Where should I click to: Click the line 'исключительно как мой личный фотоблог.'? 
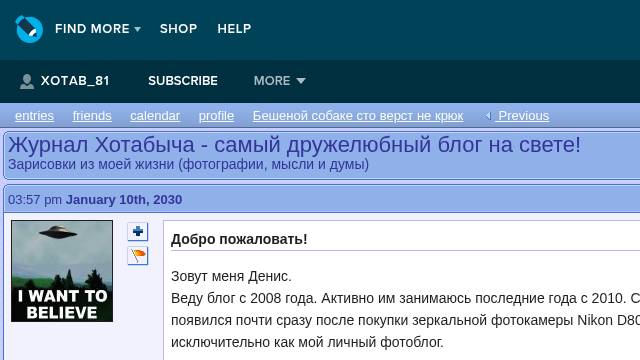[x=307, y=342]
